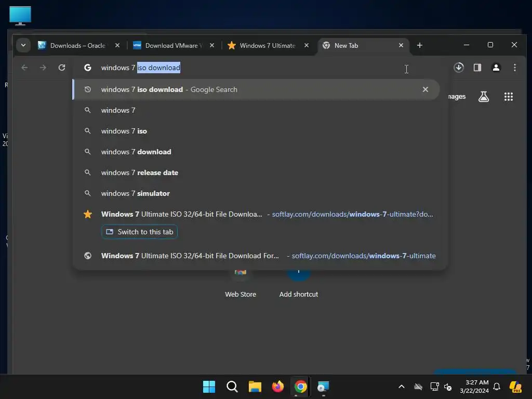Open the tab search dropdown arrow
Viewport: 532px width, 399px height.
(23, 45)
